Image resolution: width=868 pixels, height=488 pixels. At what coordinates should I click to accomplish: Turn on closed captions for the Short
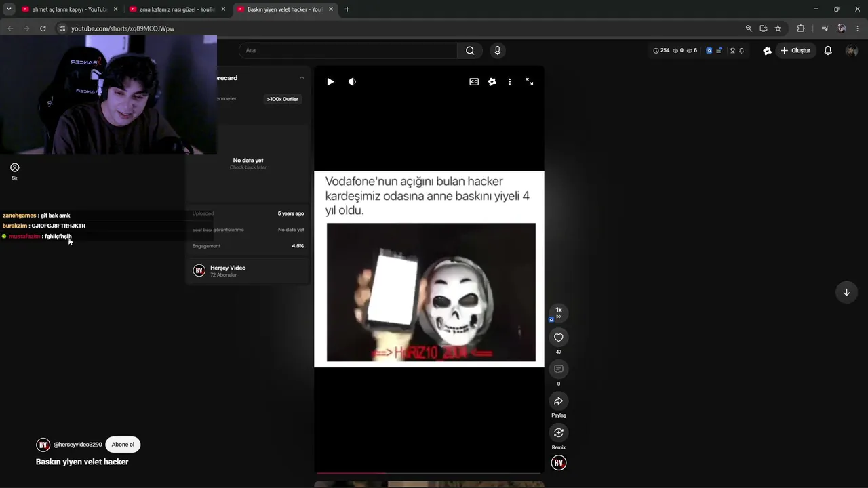pyautogui.click(x=474, y=82)
